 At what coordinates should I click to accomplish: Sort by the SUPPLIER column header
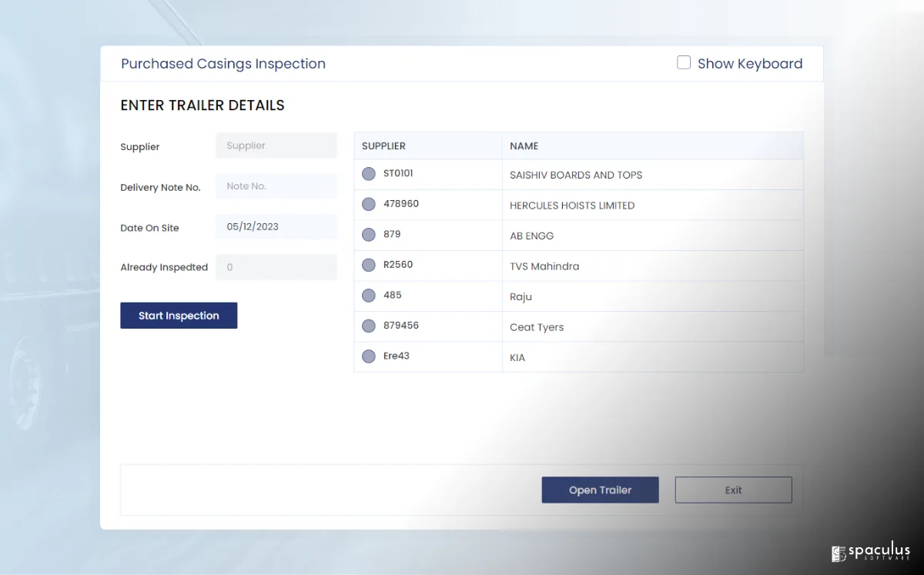click(383, 146)
